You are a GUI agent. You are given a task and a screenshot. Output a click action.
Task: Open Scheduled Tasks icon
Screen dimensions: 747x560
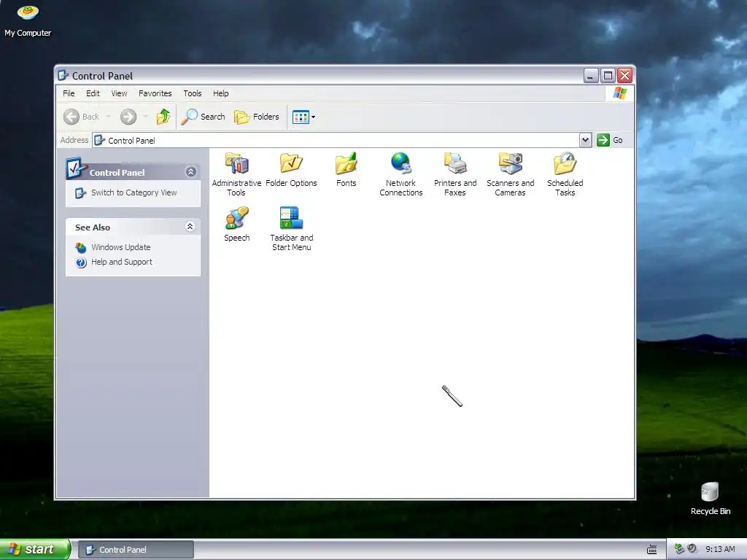point(565,164)
